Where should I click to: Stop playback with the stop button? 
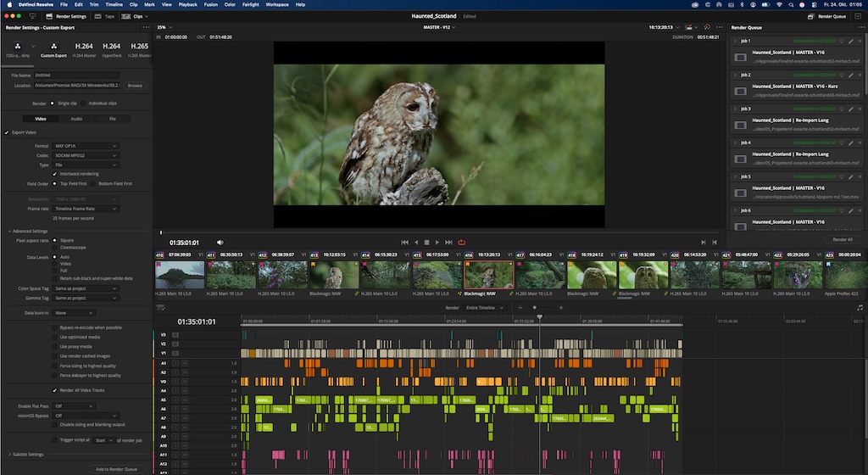coord(426,243)
